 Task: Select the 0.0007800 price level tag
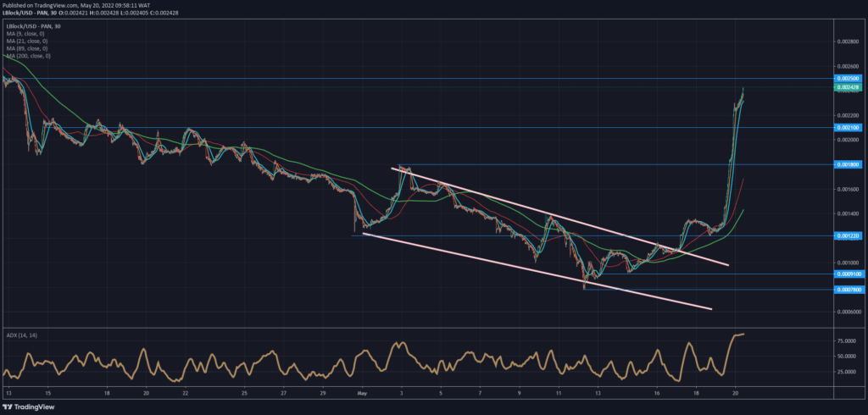848,290
